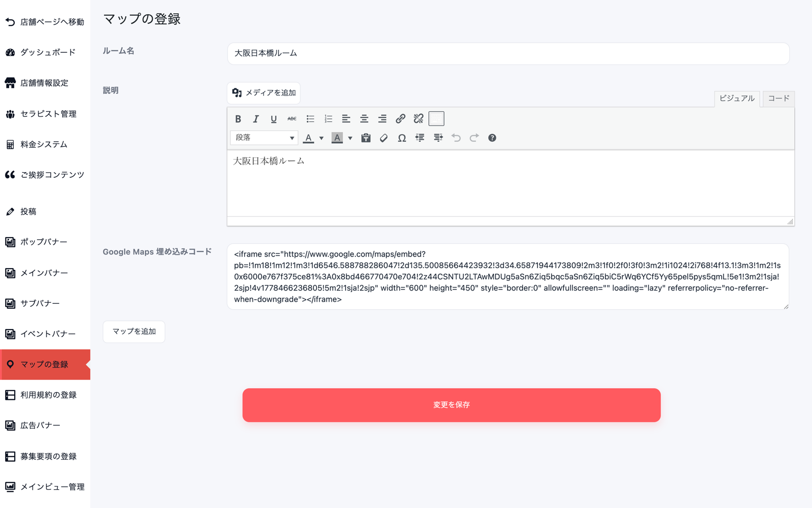812x508 pixels.
Task: Apply underline formatting
Action: [274, 119]
